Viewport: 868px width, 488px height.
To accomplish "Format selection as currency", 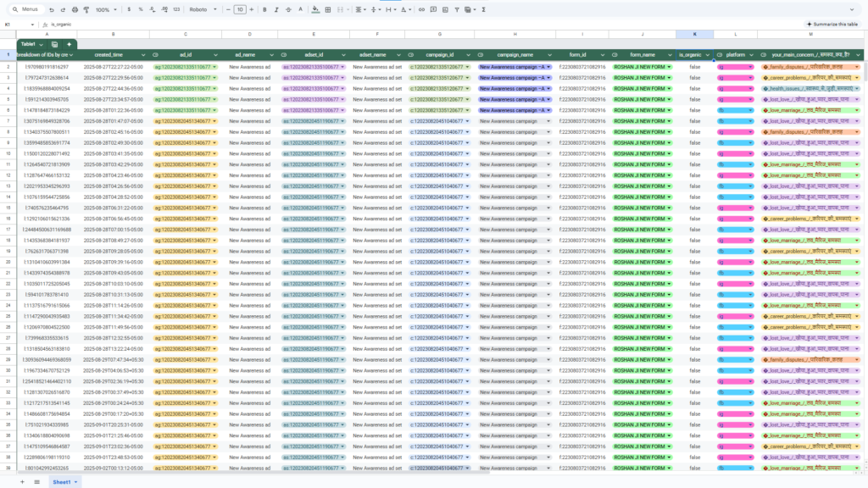I will (x=128, y=9).
